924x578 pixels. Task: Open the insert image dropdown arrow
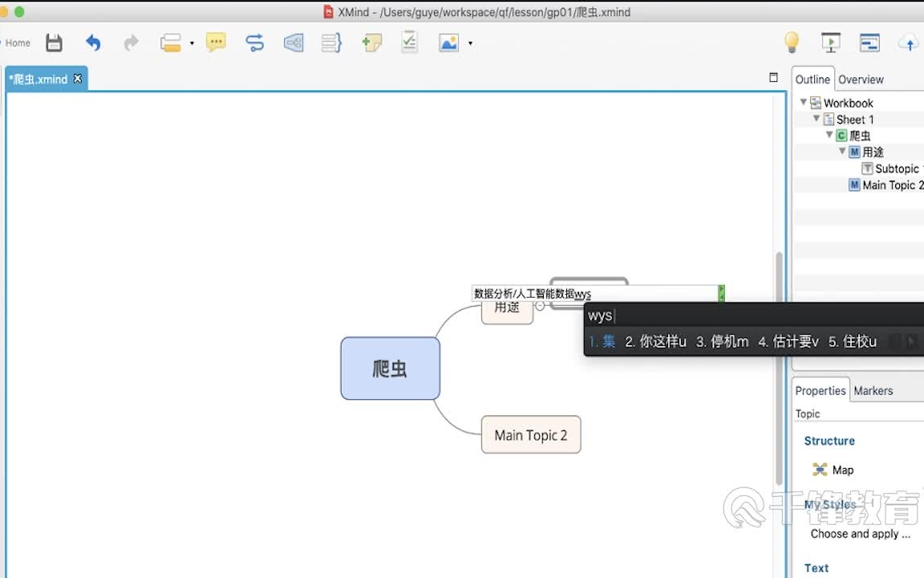(x=469, y=44)
